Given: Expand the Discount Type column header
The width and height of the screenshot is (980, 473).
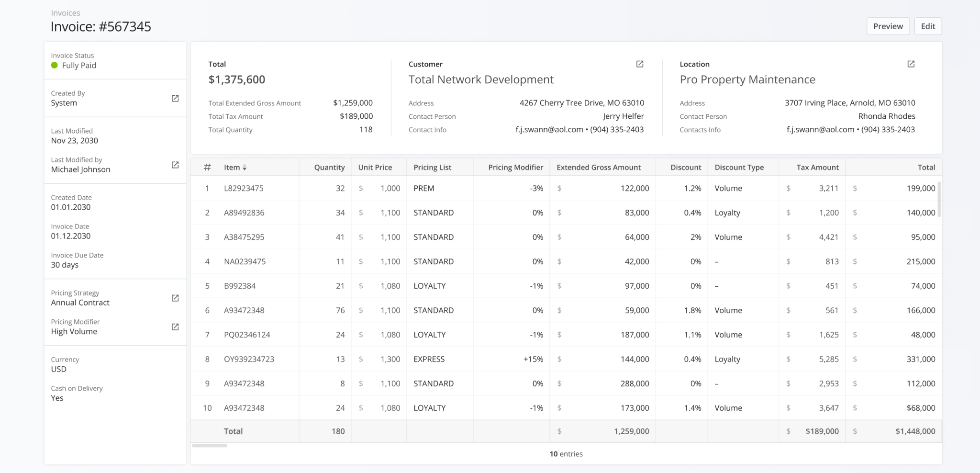Looking at the screenshot, I should click(739, 167).
